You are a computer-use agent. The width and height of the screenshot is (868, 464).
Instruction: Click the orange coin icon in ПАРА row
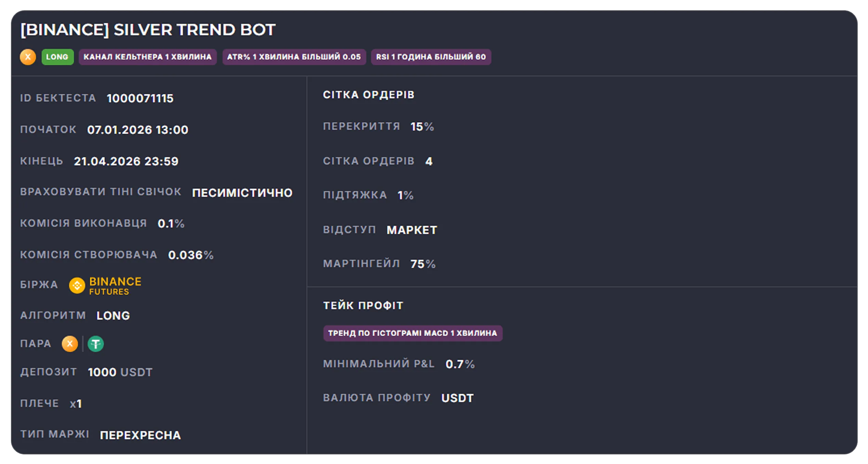[70, 344]
